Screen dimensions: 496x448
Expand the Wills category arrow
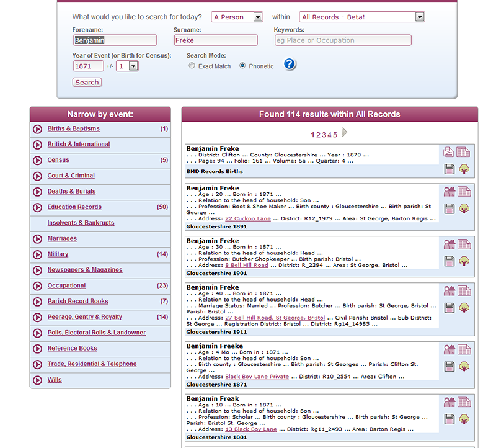(38, 380)
